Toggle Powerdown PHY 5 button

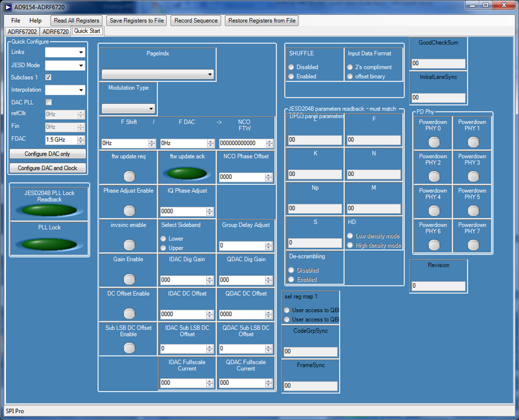473,210
